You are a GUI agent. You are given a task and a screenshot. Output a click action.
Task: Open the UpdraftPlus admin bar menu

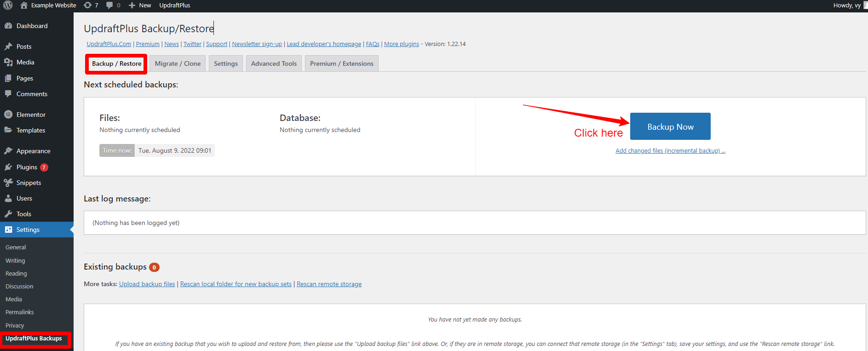(175, 5)
